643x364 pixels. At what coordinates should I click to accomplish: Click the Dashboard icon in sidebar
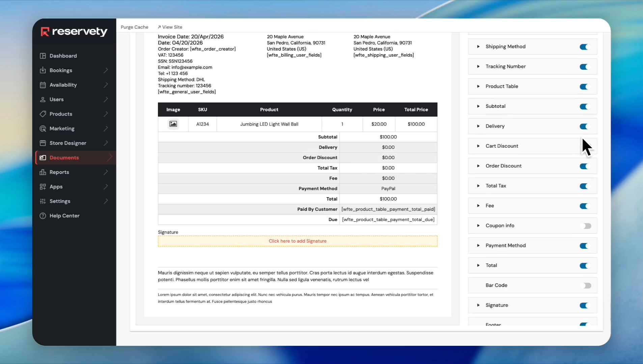43,56
